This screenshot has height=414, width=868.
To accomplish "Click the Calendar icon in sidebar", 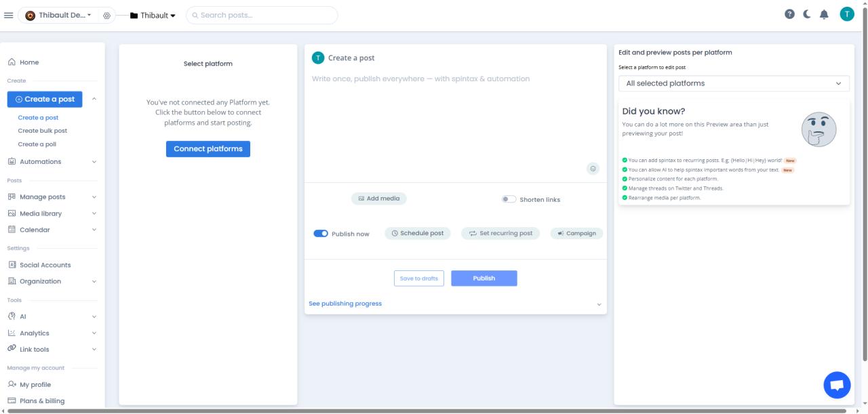I will pyautogui.click(x=12, y=230).
